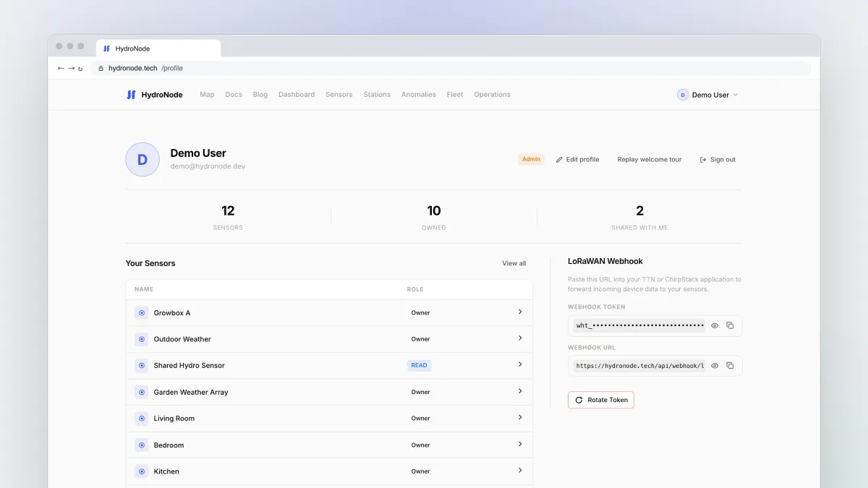
Task: Click the webhook token field
Action: [639, 325]
